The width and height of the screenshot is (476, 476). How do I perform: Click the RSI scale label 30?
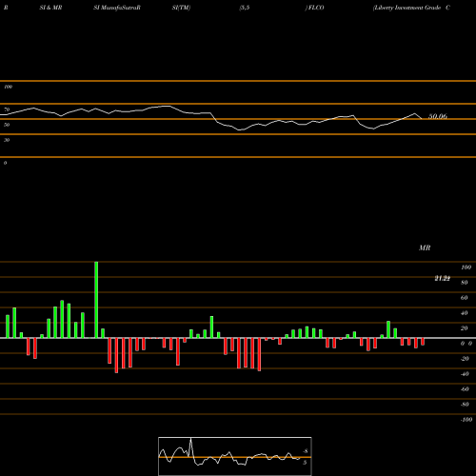pyautogui.click(x=7, y=140)
